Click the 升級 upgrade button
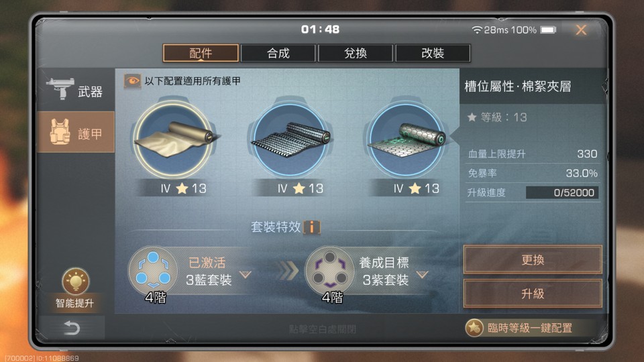 point(533,294)
